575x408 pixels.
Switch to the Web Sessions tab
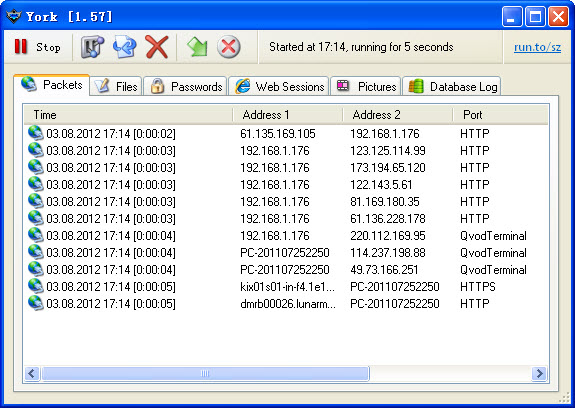point(279,87)
